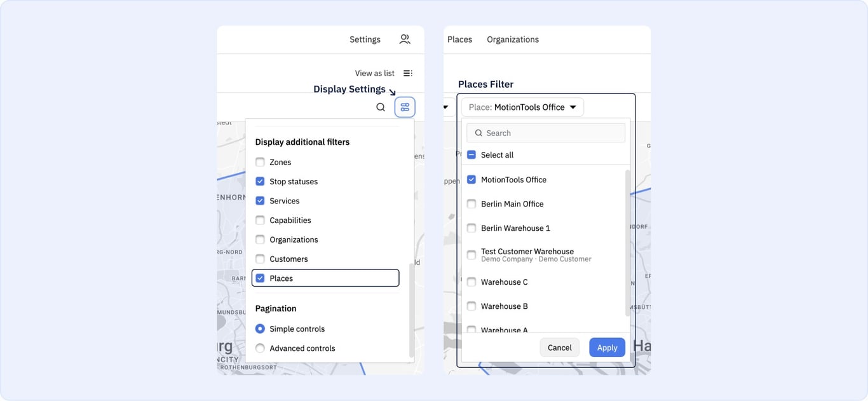Viewport: 868px width, 401px height.
Task: Click dropdown arrow left of Place filter
Action: (446, 107)
